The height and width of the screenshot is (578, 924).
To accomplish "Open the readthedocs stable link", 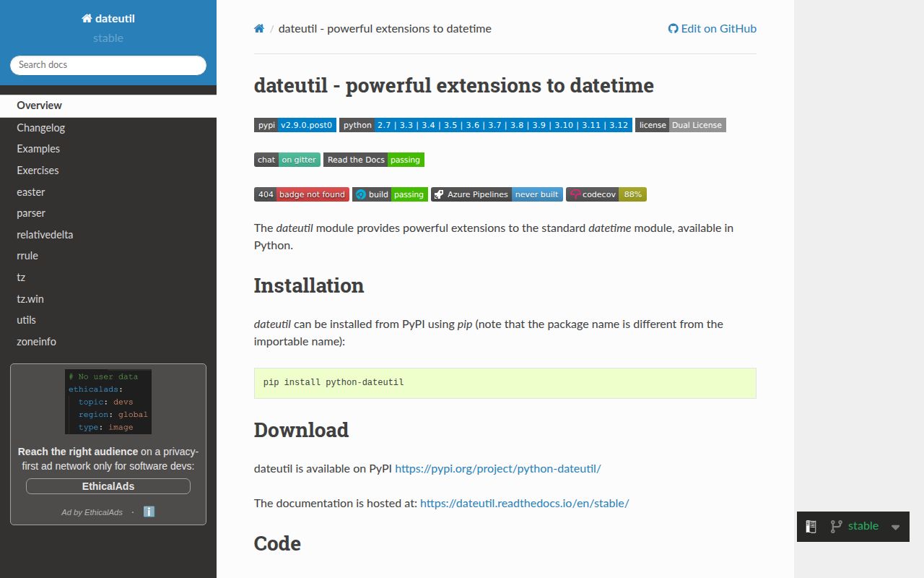I will (525, 503).
